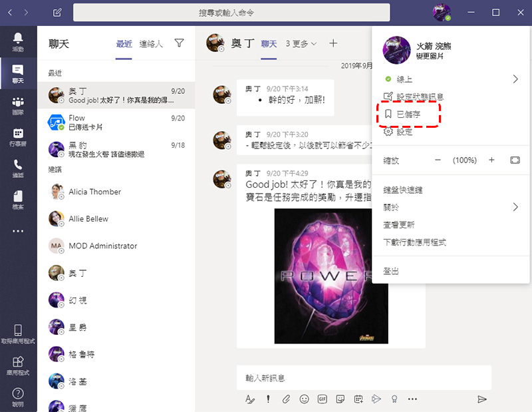Open the Apps (應用程式) store icon
Image resolution: width=532 pixels, height=412 pixels.
click(18, 365)
